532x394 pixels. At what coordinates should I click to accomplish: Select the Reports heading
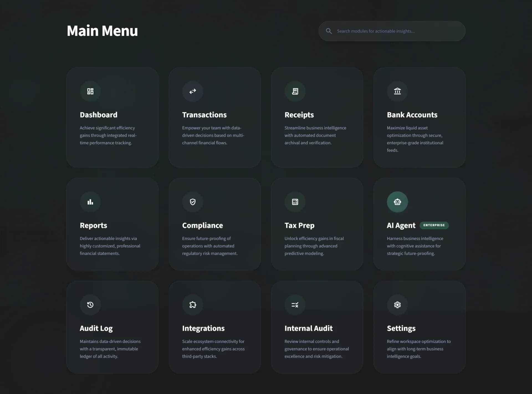point(93,225)
